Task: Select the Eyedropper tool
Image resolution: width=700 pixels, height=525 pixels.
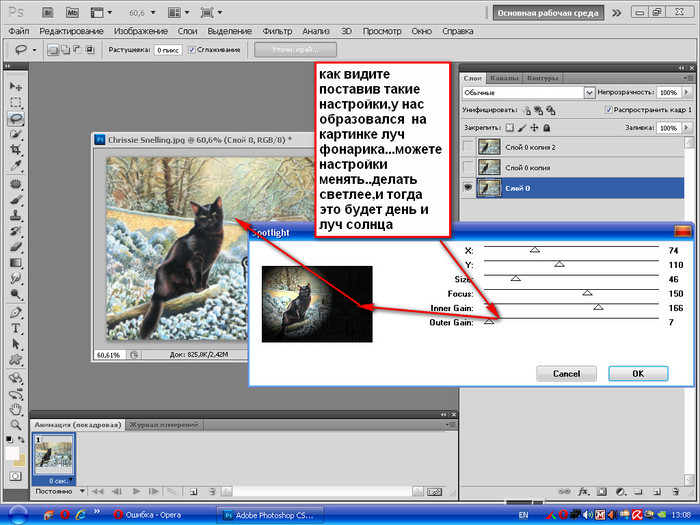Action: point(16,166)
